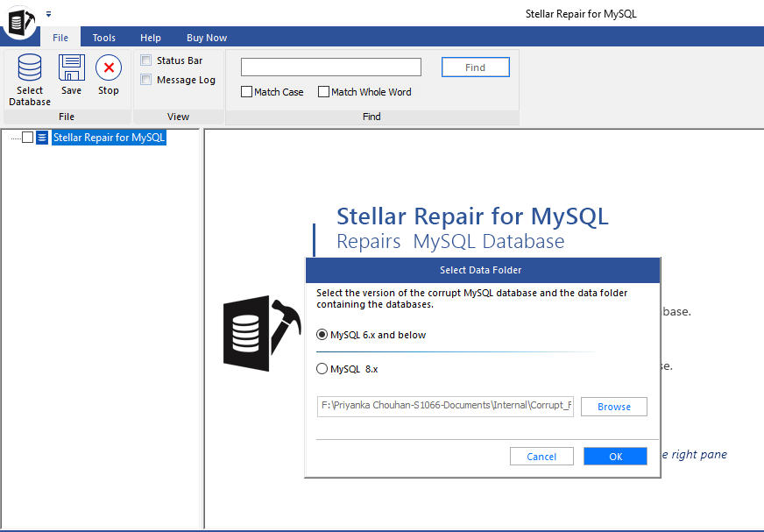Toggle the Message Log checkbox
764x532 pixels.
146,80
